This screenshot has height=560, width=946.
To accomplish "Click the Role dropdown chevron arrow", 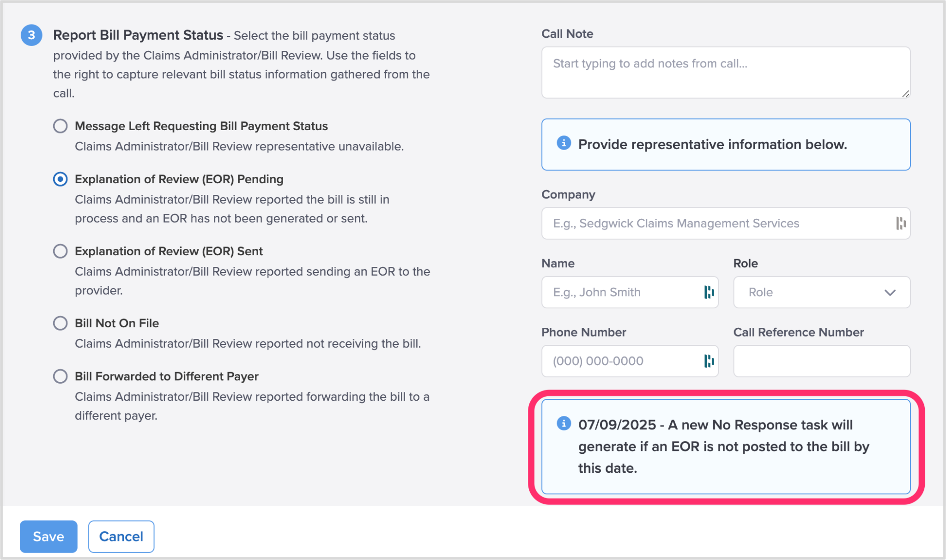I will point(890,293).
